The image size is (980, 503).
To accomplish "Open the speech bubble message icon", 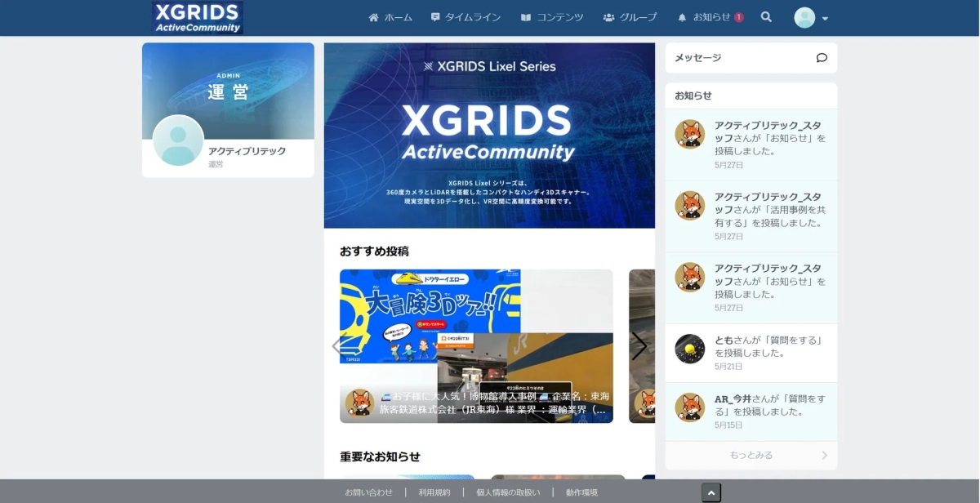I will [822, 58].
